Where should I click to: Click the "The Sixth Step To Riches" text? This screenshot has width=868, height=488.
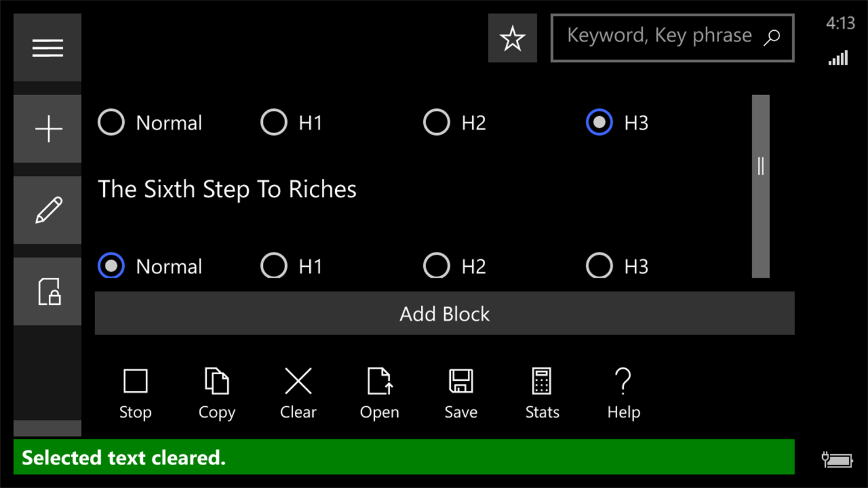click(x=227, y=189)
